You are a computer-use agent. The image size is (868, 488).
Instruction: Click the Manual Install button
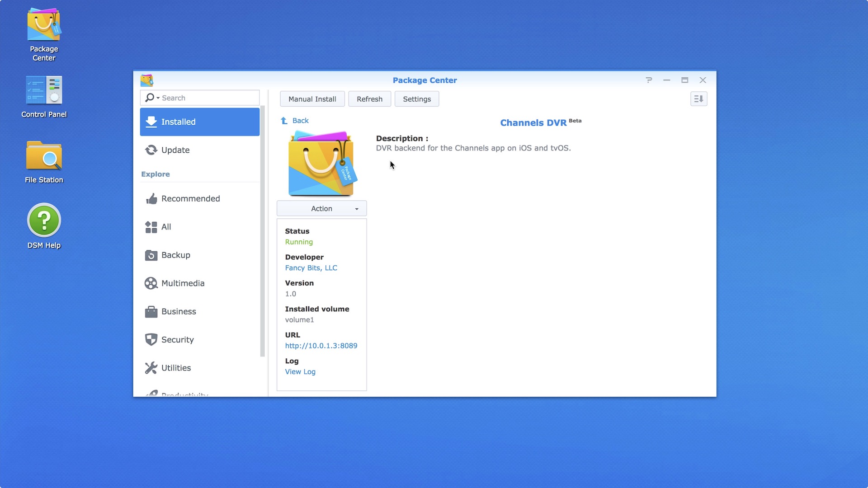click(312, 99)
